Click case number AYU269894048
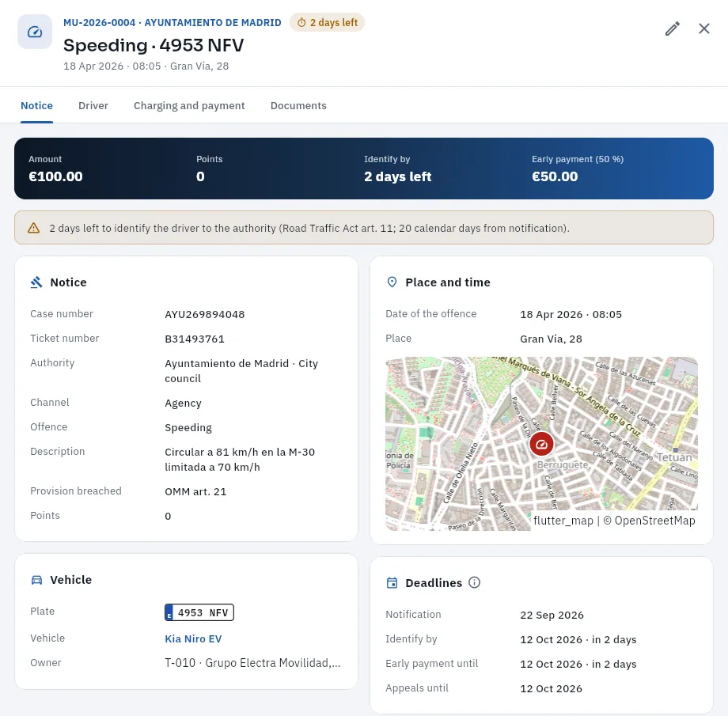Viewport: 728px width, 716px height. (205, 314)
